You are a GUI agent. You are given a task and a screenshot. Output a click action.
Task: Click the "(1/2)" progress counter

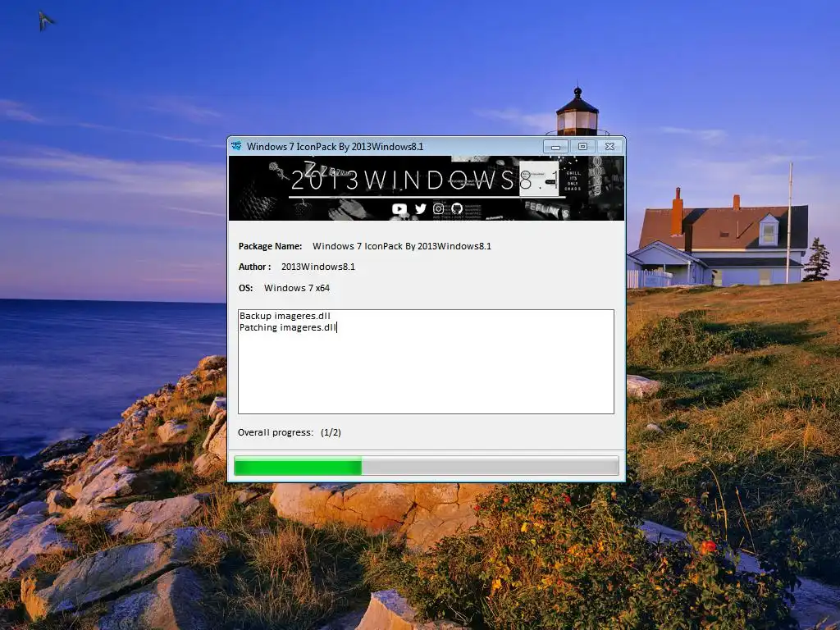(x=331, y=432)
